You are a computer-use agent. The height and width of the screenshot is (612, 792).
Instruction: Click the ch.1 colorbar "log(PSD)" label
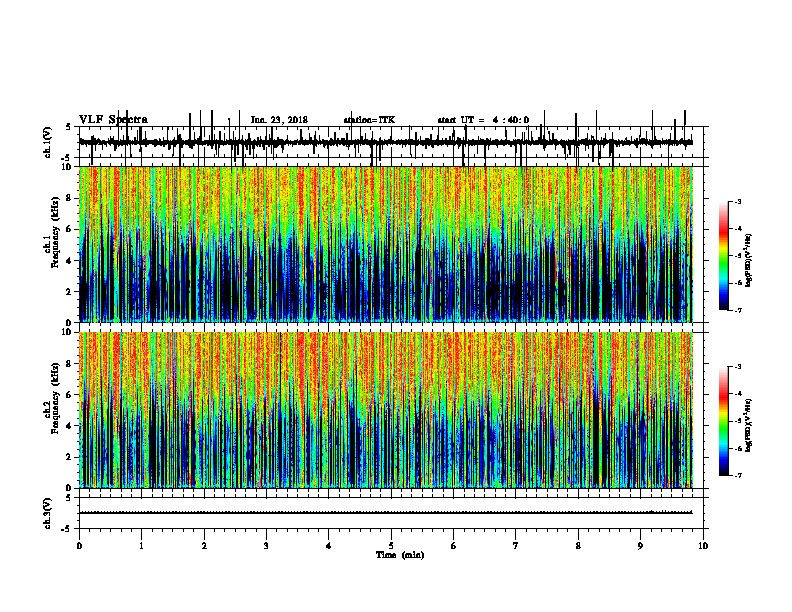[x=748, y=260]
